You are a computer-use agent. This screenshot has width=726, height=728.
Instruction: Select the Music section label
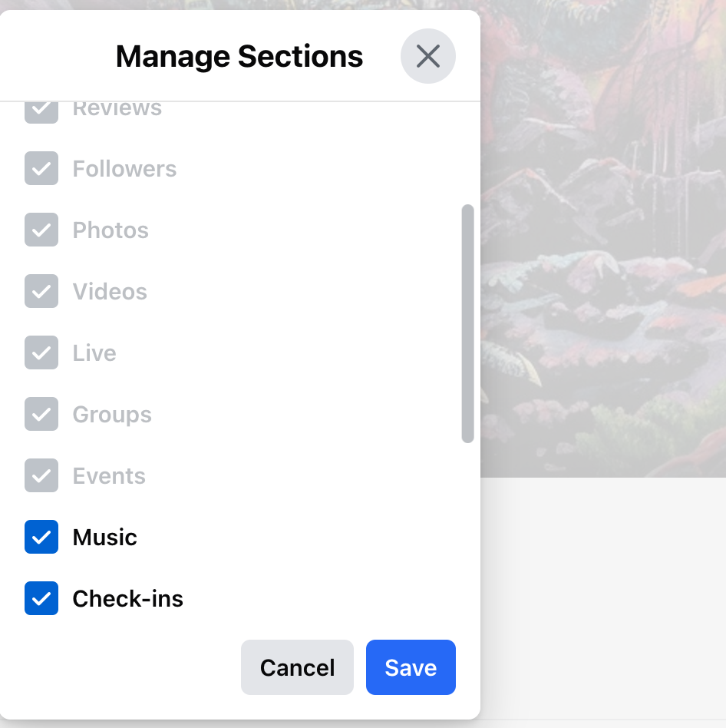click(104, 537)
